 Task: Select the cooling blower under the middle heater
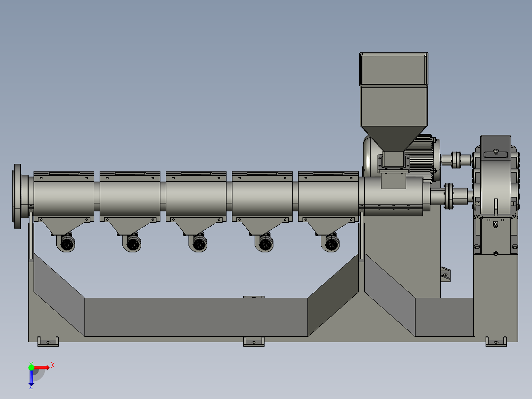click(198, 243)
